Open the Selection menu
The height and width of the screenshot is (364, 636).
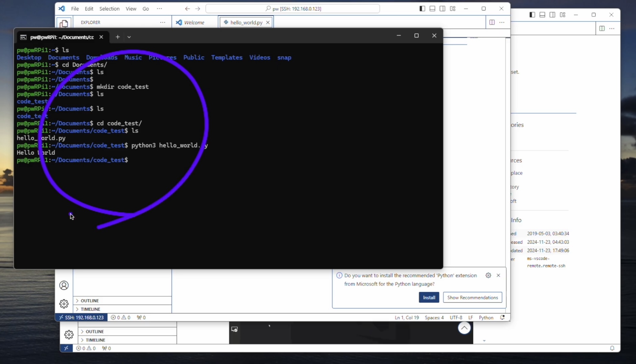pos(109,9)
